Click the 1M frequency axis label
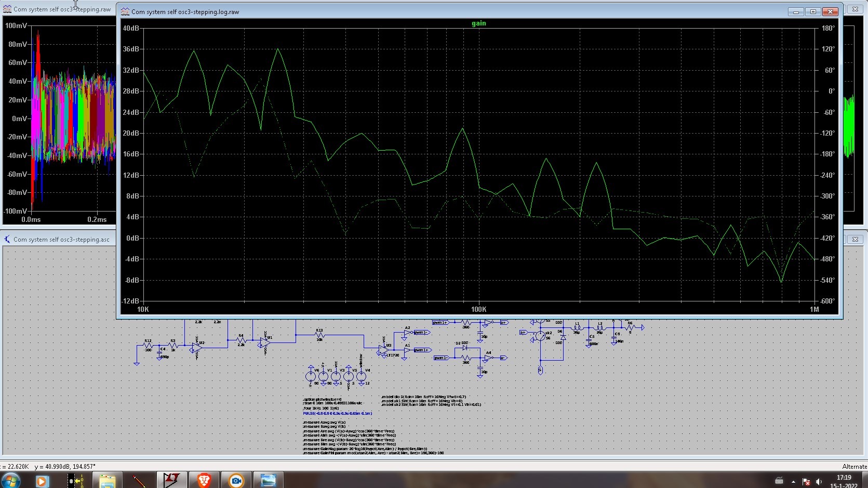The height and width of the screenshot is (488, 868). (814, 309)
